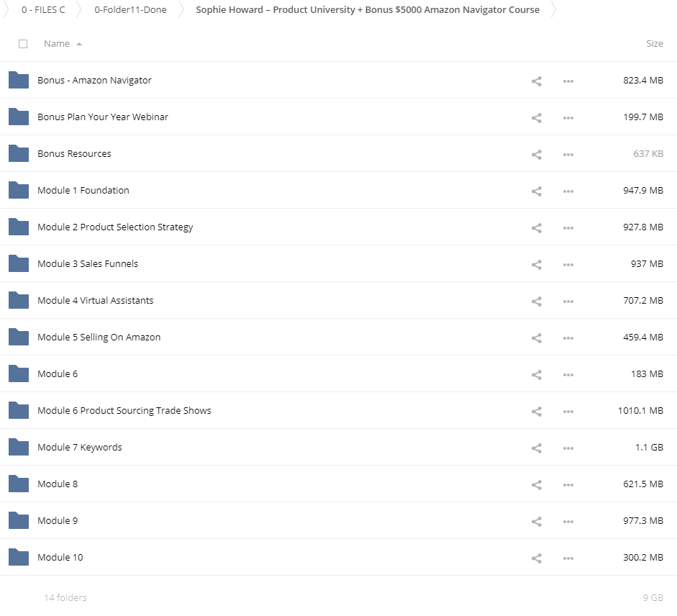Share the Module 1 Foundation folder
This screenshot has width=677, height=616.
(536, 191)
